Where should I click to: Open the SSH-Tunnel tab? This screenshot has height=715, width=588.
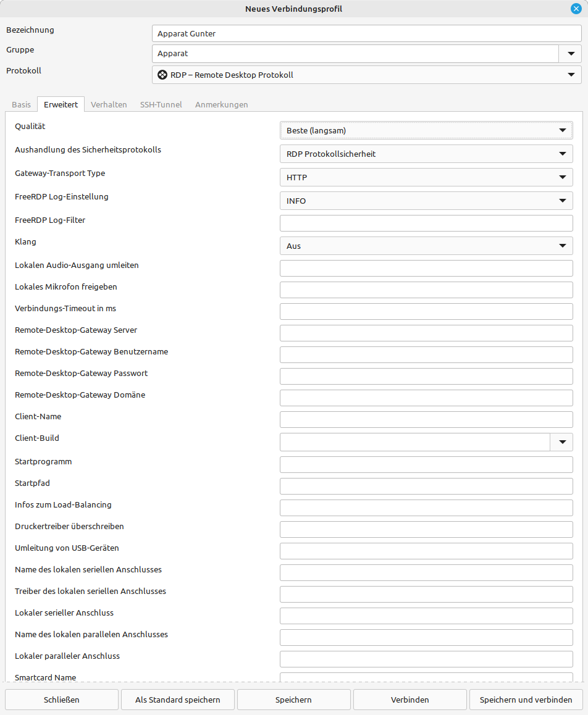(161, 104)
